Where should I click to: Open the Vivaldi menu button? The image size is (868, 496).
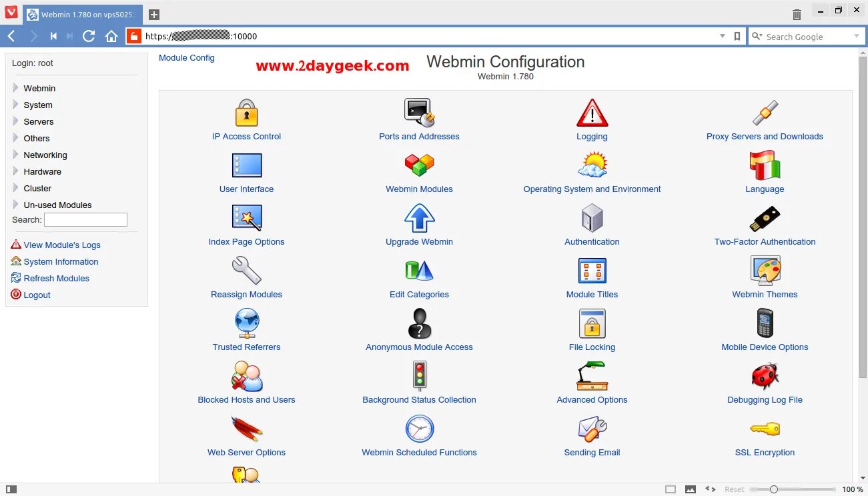pos(11,13)
